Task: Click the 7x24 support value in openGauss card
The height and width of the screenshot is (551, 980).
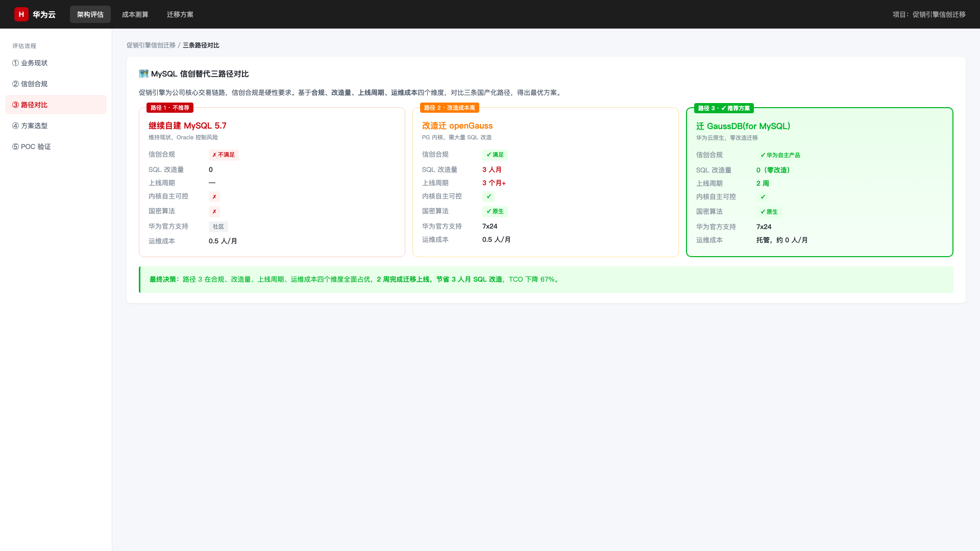Action: point(490,226)
